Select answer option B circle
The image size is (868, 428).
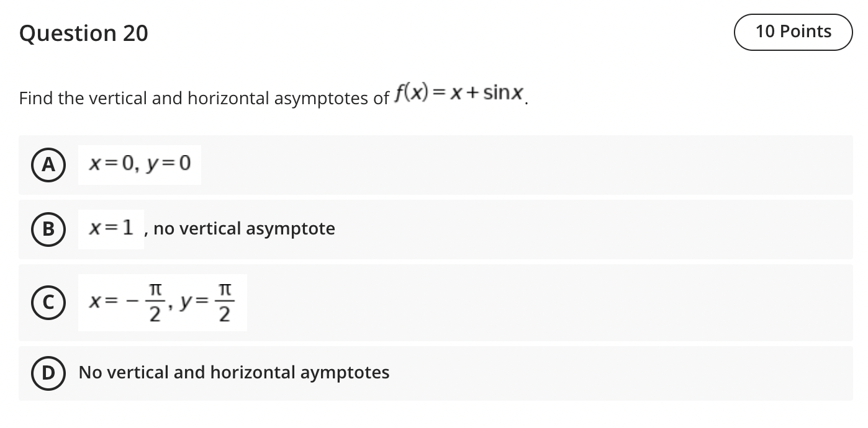click(x=48, y=229)
